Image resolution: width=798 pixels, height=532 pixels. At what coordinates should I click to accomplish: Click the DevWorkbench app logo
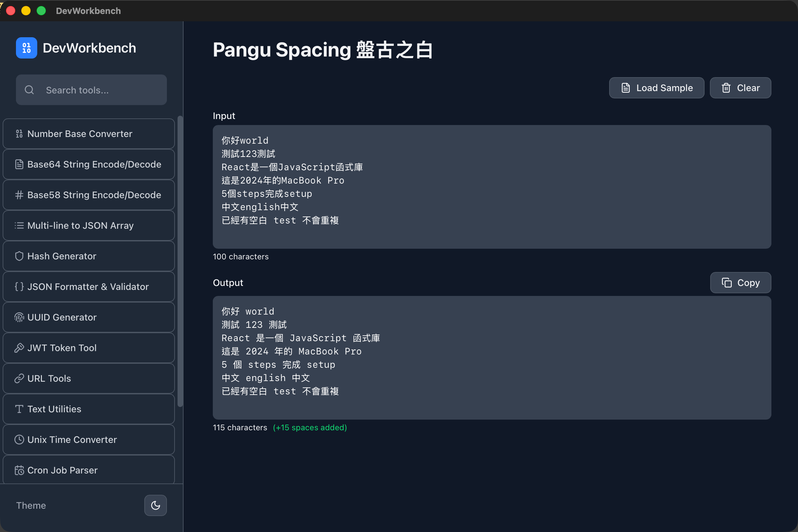point(26,48)
